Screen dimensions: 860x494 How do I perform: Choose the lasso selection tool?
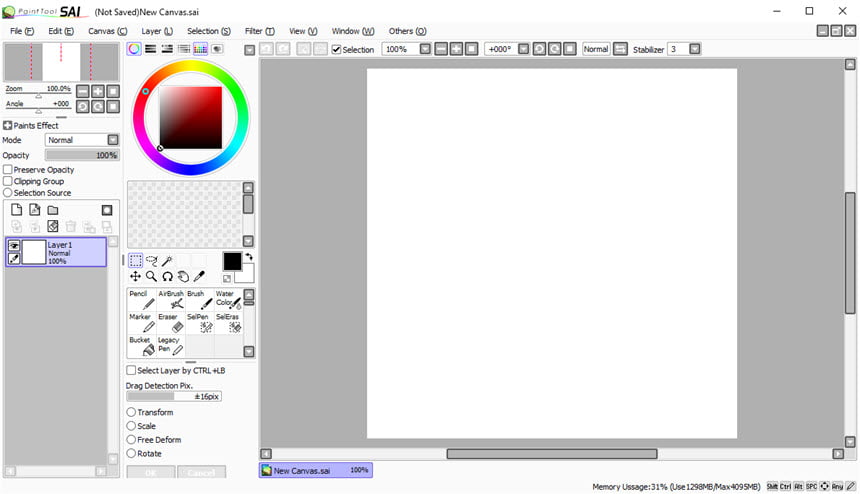tap(151, 260)
